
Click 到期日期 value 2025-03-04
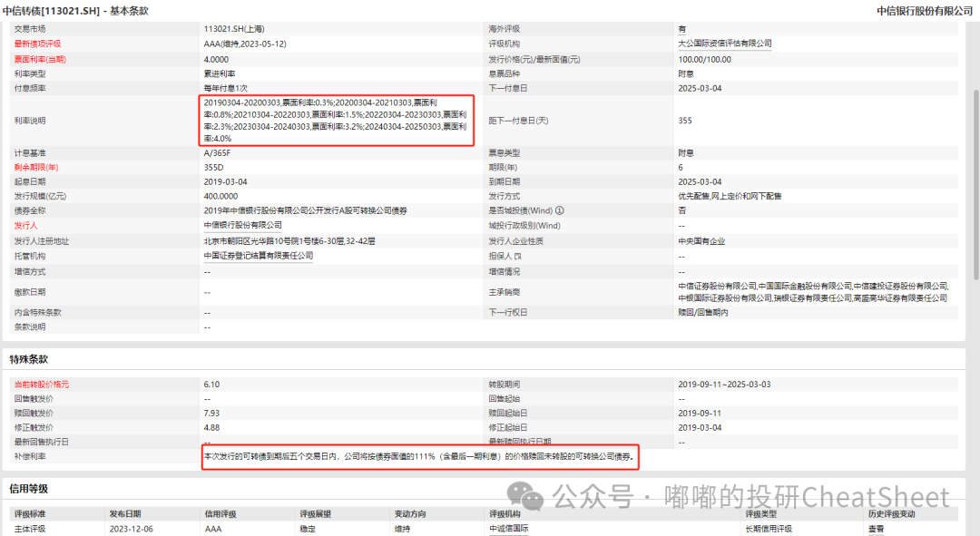coord(700,181)
